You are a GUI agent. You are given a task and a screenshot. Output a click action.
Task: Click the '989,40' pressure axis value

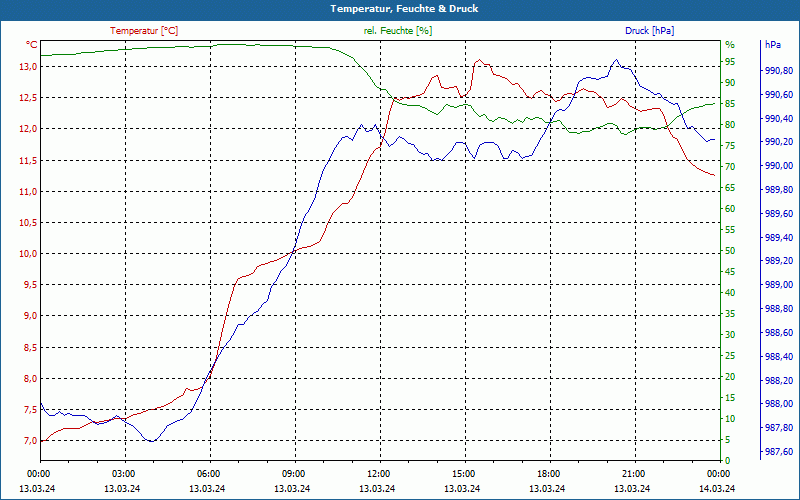pos(779,238)
